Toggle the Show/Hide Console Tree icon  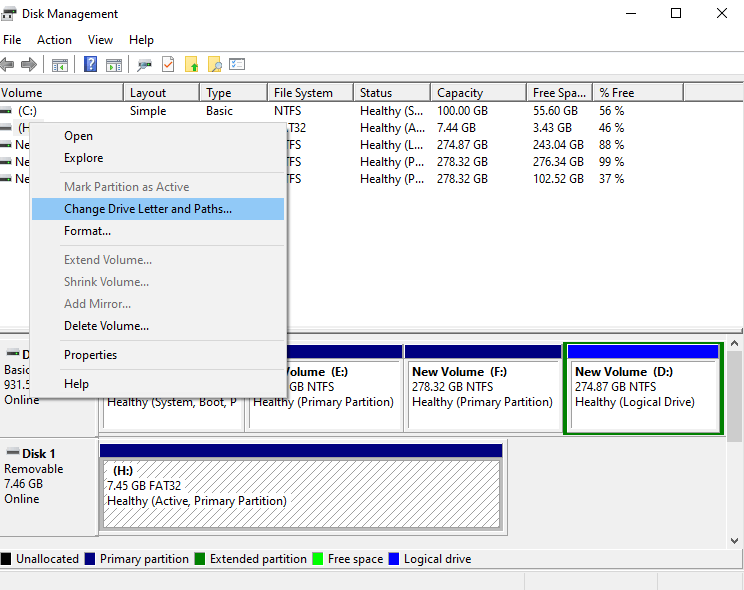click(60, 65)
